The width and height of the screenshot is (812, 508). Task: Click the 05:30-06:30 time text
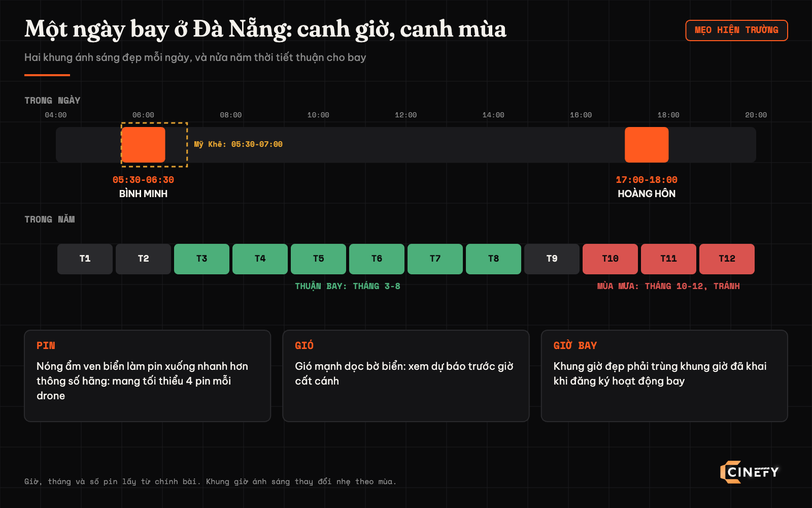pyautogui.click(x=143, y=180)
